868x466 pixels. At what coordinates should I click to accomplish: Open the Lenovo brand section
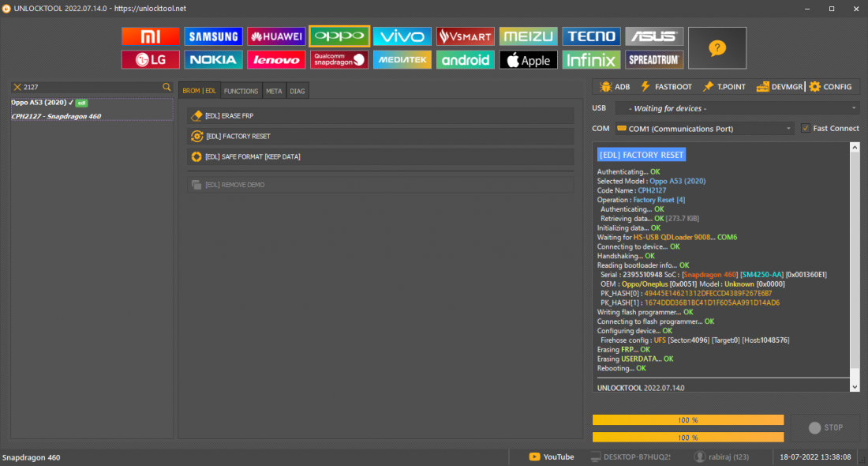tap(276, 60)
